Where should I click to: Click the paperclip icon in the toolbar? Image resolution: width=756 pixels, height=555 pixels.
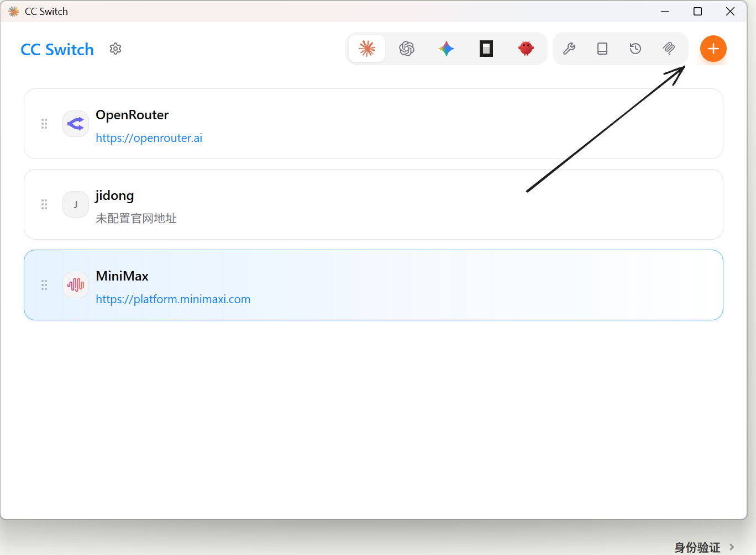pyautogui.click(x=669, y=49)
